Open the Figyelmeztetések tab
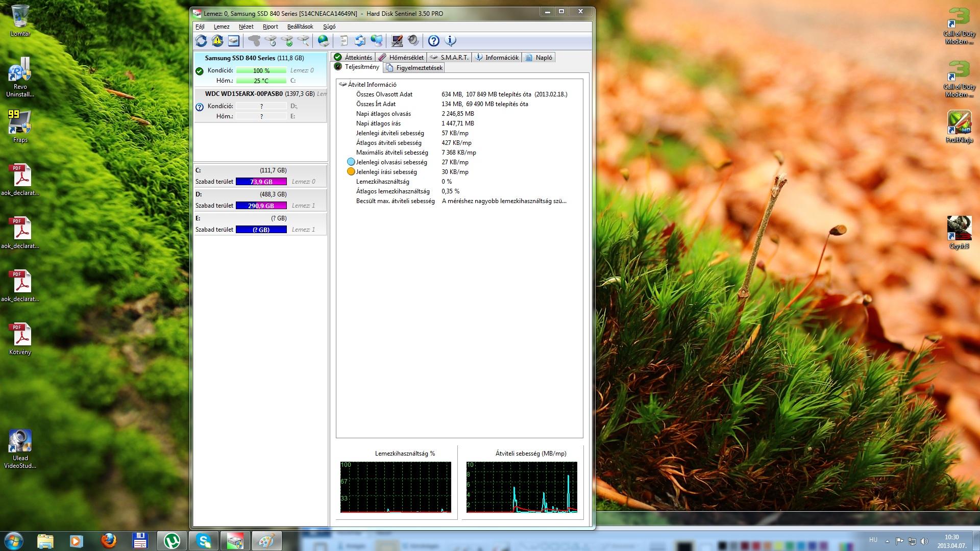 (x=414, y=68)
